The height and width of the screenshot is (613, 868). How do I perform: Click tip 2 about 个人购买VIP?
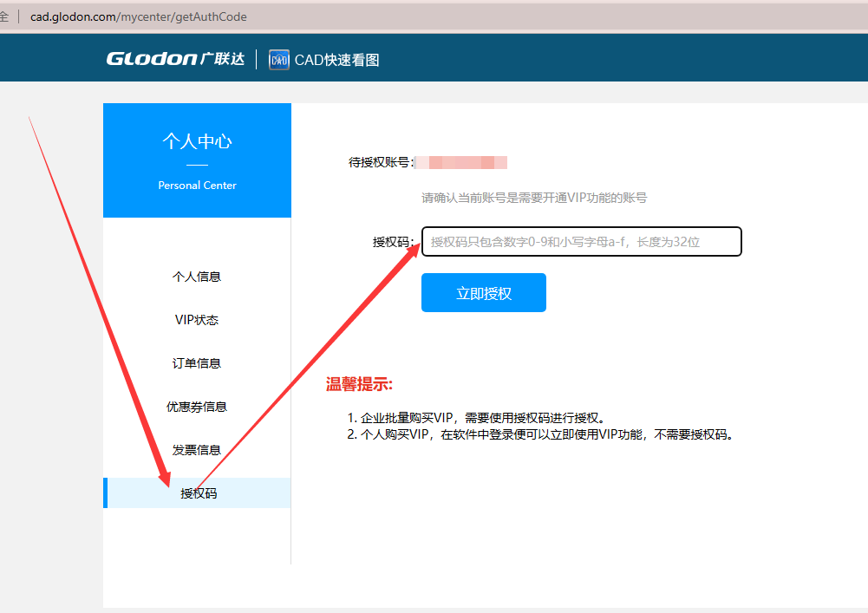pyautogui.click(x=540, y=434)
